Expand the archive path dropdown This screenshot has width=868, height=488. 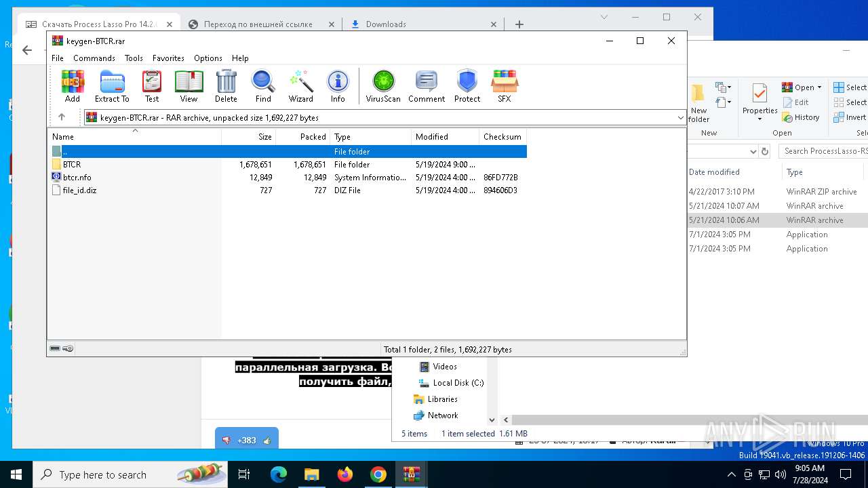(x=681, y=118)
